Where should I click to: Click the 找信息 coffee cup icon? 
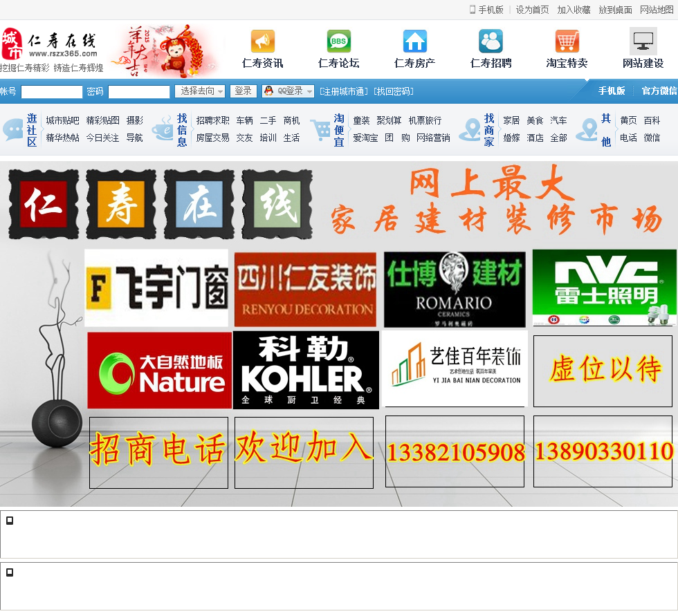click(163, 128)
